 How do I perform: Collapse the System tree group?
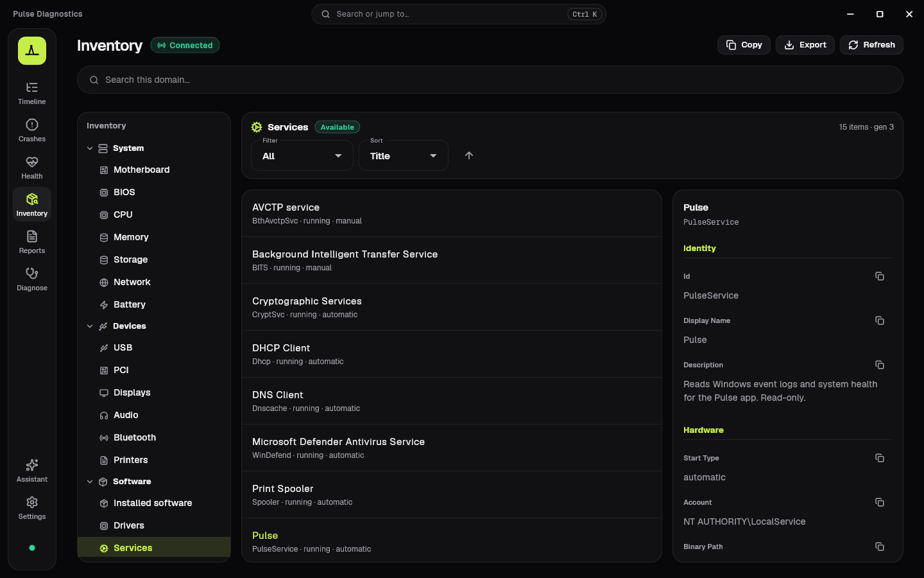(90, 148)
